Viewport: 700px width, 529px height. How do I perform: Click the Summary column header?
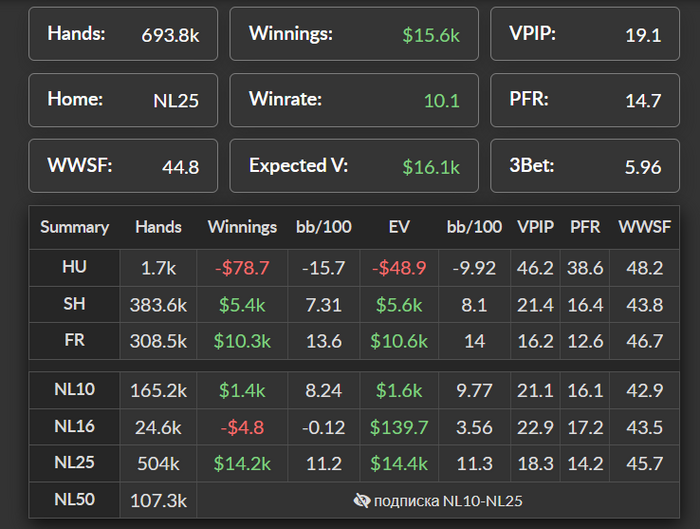click(74, 227)
